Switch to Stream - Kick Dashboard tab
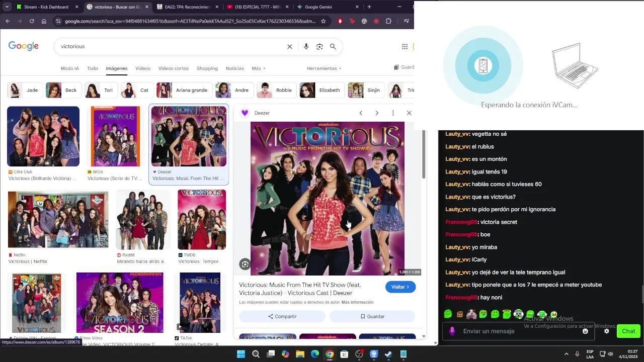 point(46,7)
